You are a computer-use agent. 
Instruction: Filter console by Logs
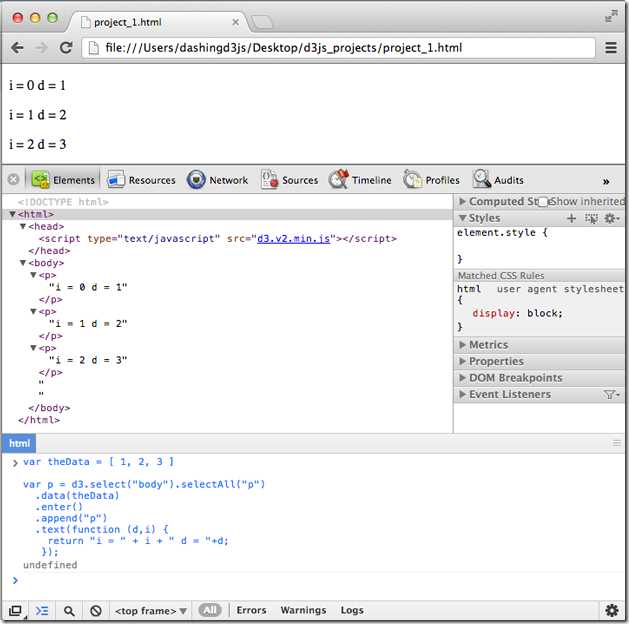[352, 610]
